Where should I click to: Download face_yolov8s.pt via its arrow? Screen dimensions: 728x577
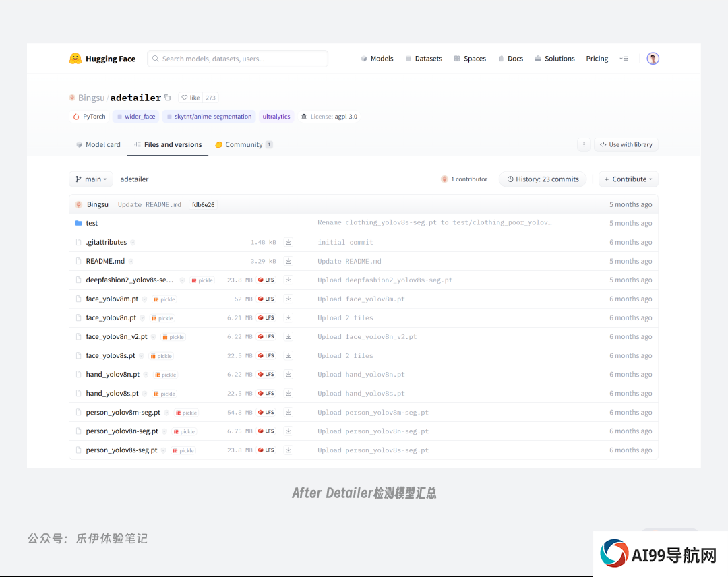click(x=289, y=356)
